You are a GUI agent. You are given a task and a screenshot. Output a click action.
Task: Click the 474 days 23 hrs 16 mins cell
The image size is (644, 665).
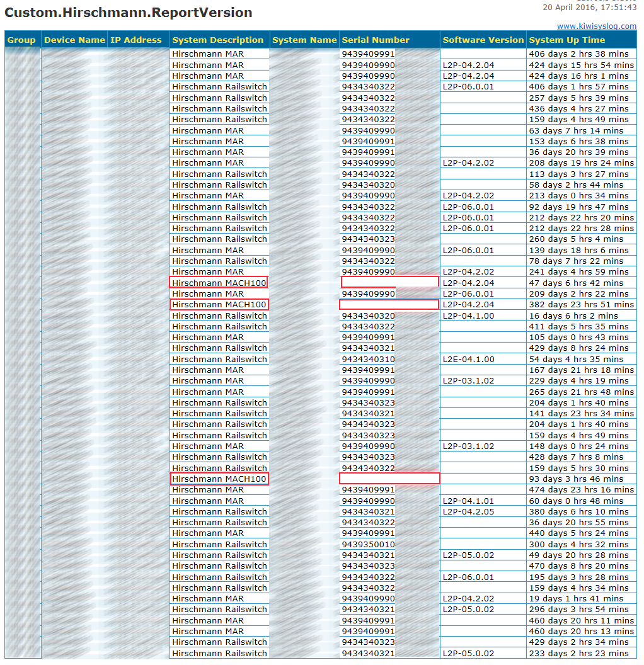point(581,489)
